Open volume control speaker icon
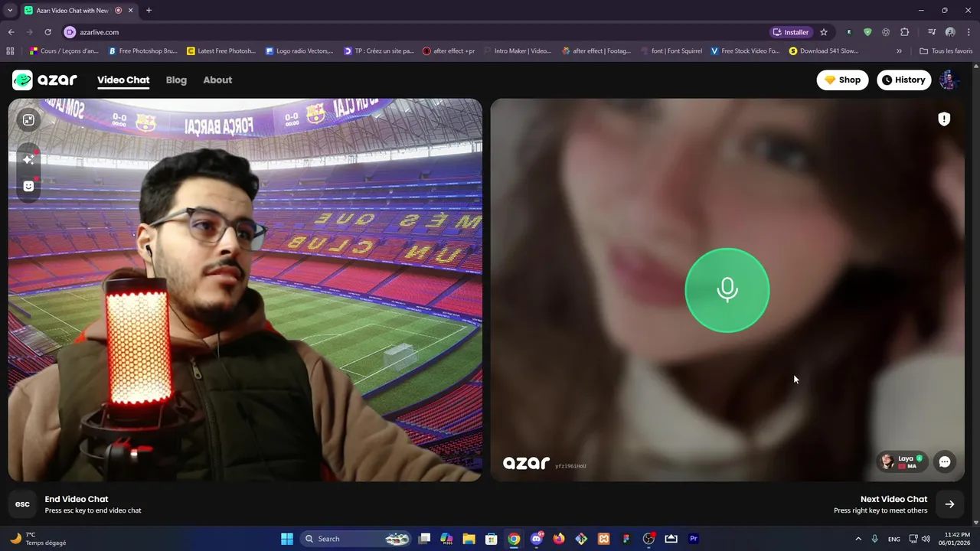This screenshot has height=551, width=980. point(926,539)
